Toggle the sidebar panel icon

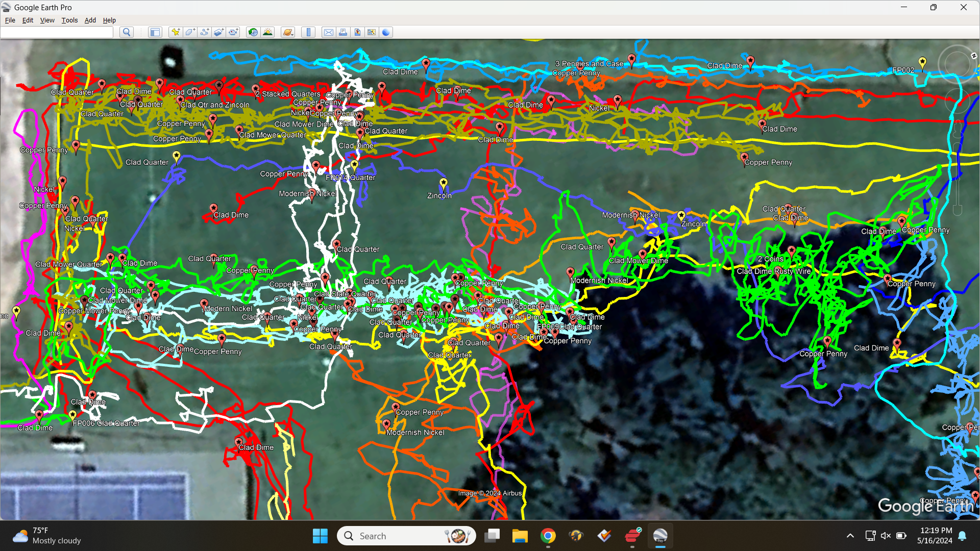[x=155, y=32]
